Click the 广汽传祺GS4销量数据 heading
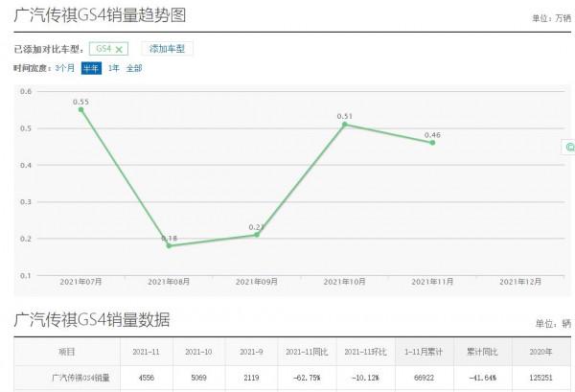 pos(92,320)
